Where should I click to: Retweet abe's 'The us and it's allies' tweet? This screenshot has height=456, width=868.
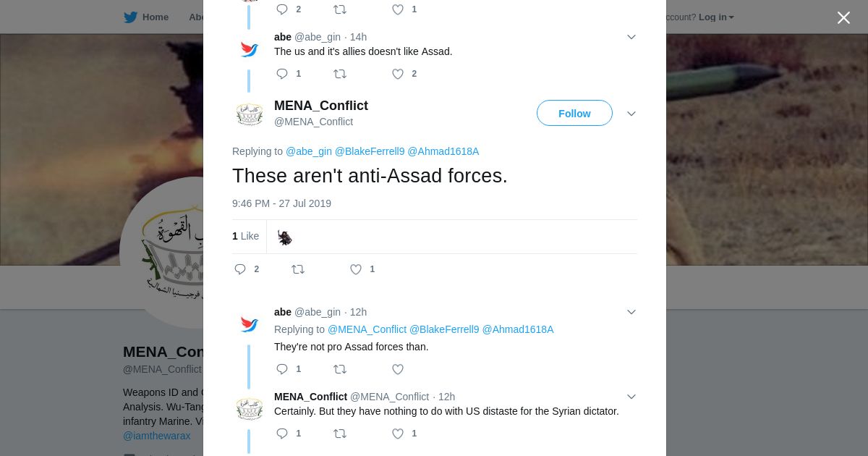click(340, 74)
